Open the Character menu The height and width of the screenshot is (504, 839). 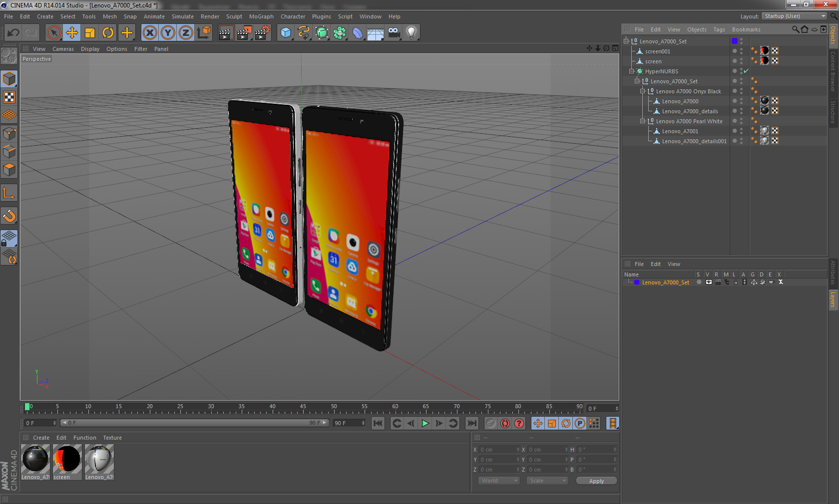pyautogui.click(x=293, y=16)
